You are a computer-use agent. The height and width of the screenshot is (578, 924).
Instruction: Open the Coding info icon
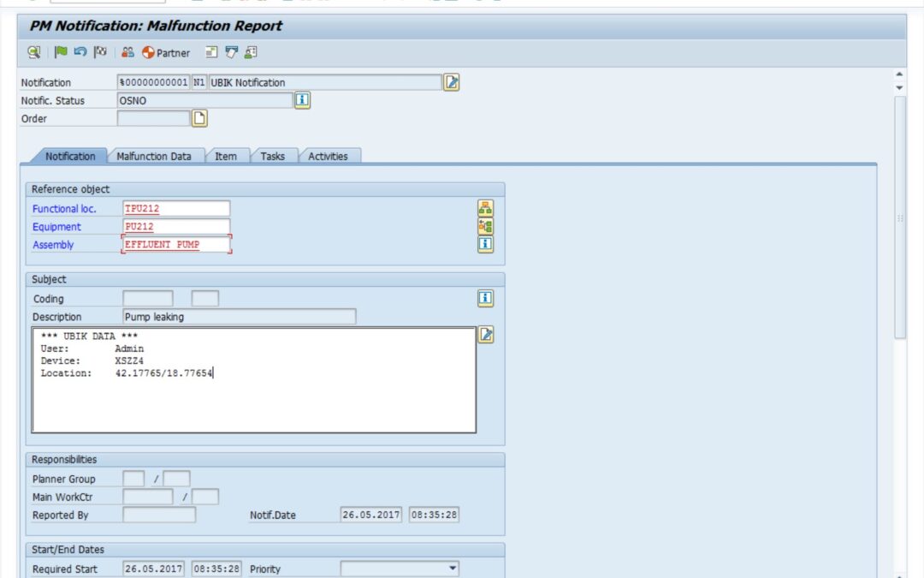pos(484,298)
